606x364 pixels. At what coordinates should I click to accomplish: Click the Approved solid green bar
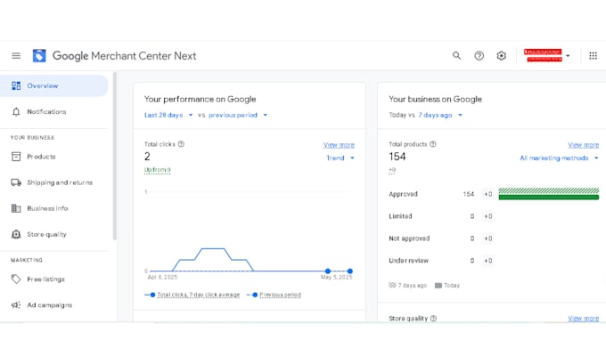click(548, 198)
